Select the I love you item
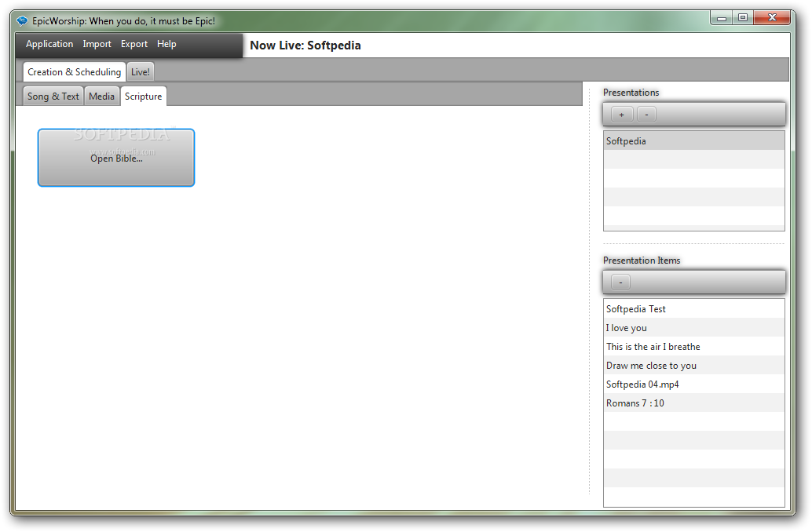The image size is (812, 532). [x=694, y=327]
